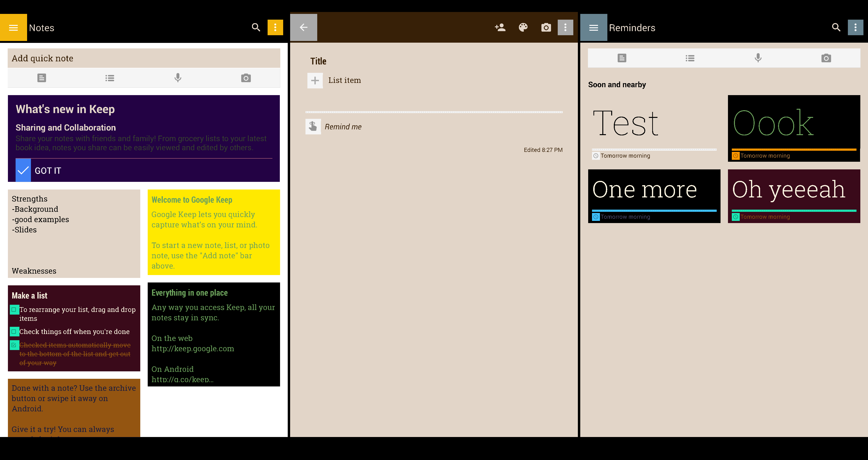Click Oook note's orange clock icon
This screenshot has height=460, width=868.
pyautogui.click(x=736, y=156)
